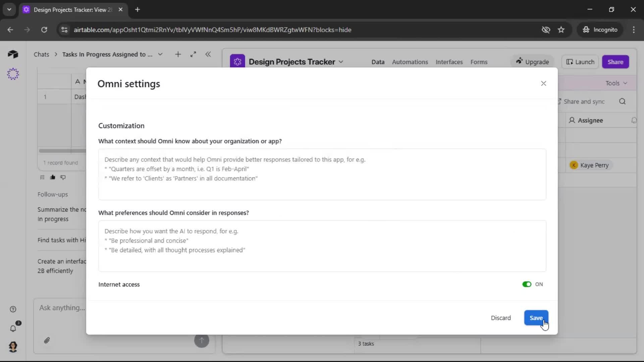Click the thumbs up feedback icon
The image size is (644, 362).
53,177
